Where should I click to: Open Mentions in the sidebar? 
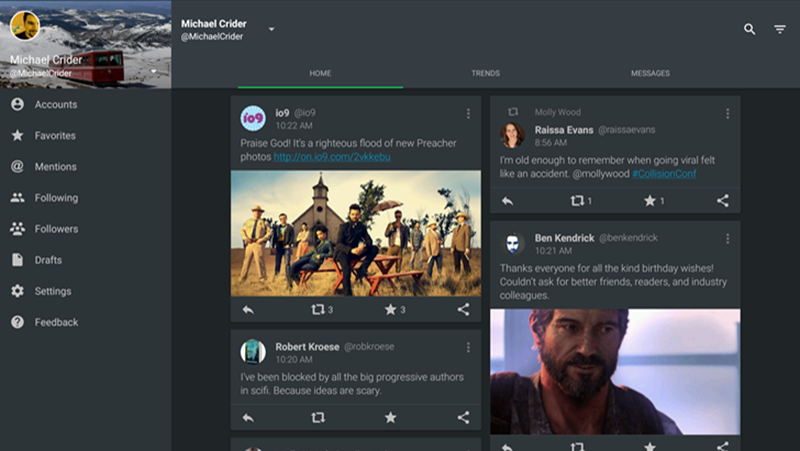(x=86, y=167)
